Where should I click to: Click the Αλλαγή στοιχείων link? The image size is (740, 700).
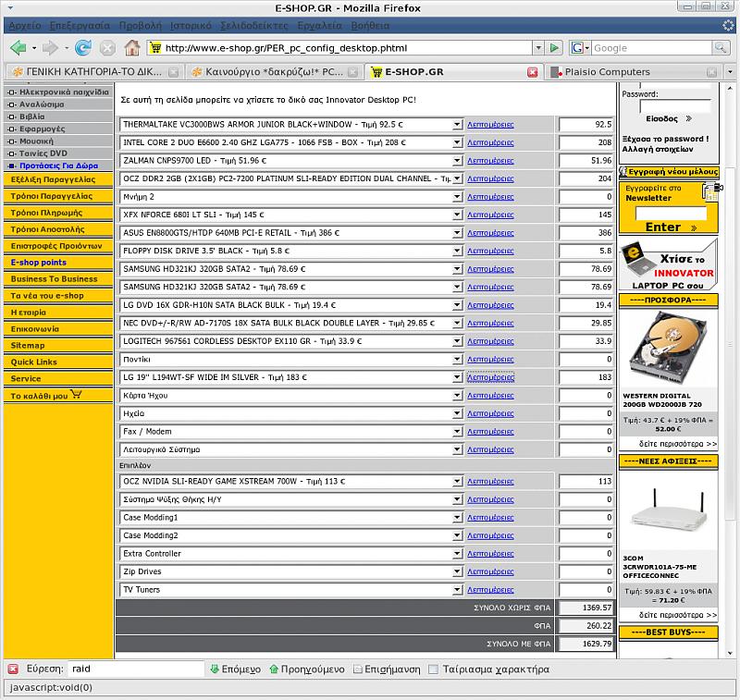click(658, 150)
